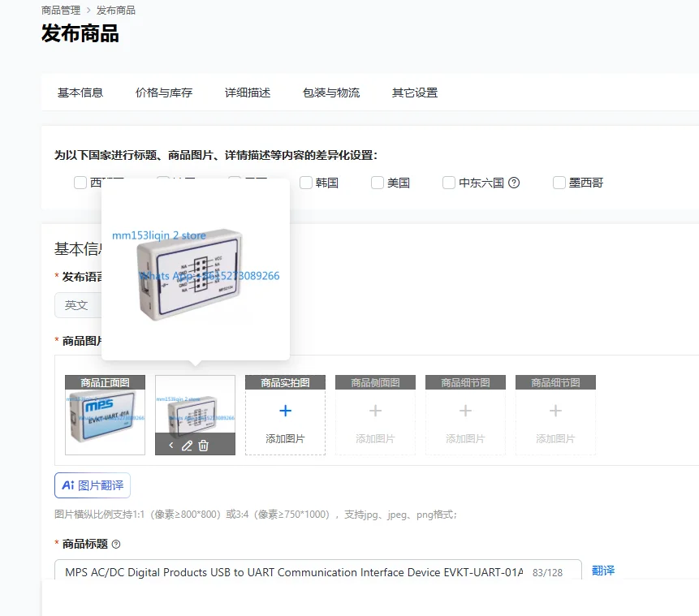Click 商品管理 breadcrumb link
699x616 pixels.
coord(61,11)
